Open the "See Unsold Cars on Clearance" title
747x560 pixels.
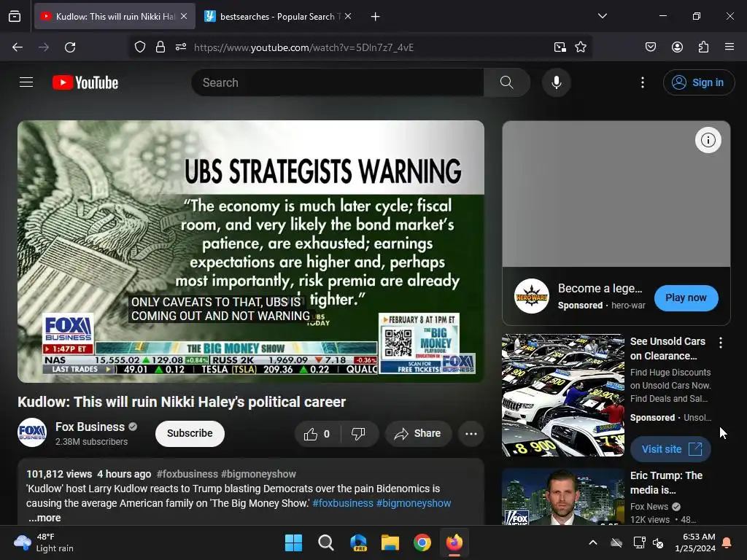pos(667,349)
